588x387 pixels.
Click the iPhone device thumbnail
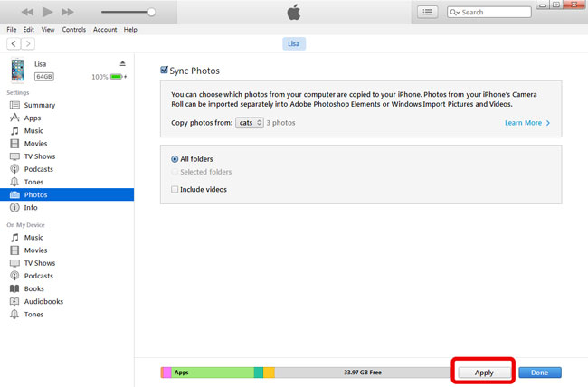17,71
